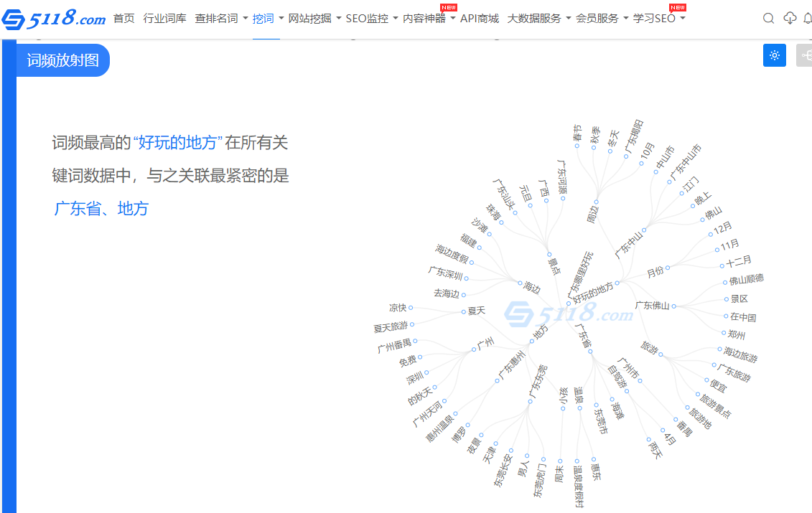Select the 凉快 leaf node
This screenshot has height=513, width=812.
tap(398, 308)
